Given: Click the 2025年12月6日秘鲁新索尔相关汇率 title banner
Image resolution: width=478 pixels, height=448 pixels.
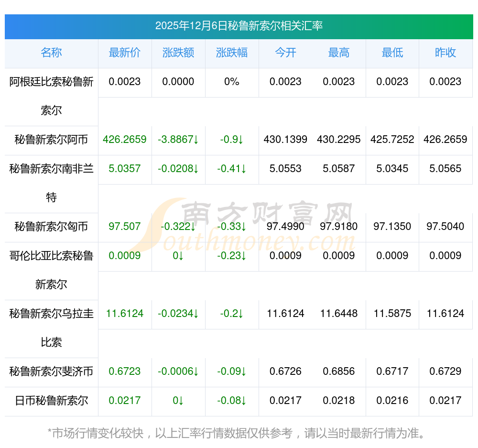Looking at the screenshot, I should pos(239,26).
